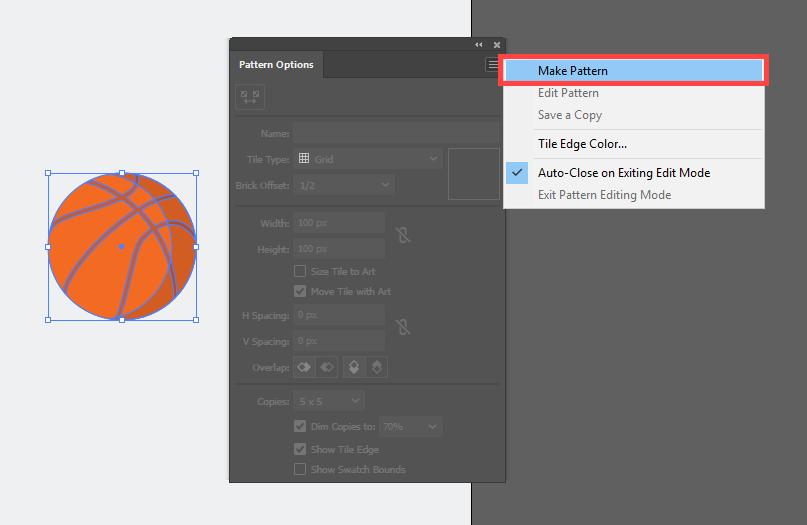Collapse the panel using double-arrow icon

(x=478, y=45)
